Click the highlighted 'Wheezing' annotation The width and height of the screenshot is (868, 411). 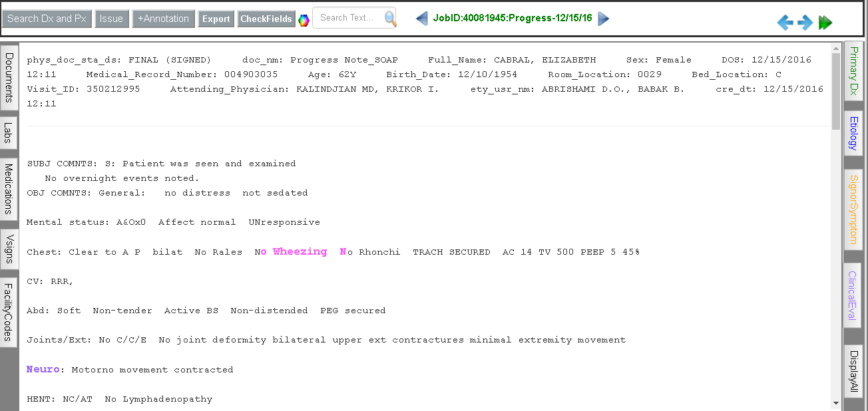[300, 251]
